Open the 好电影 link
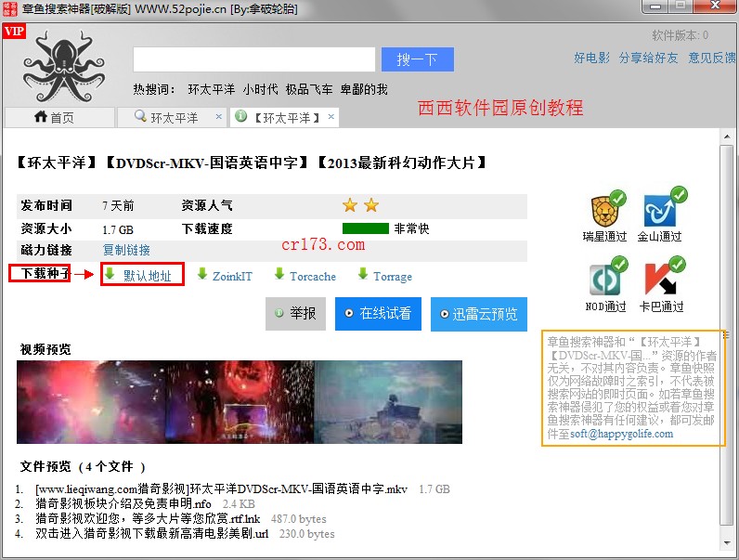Image resolution: width=739 pixels, height=560 pixels. click(x=591, y=58)
